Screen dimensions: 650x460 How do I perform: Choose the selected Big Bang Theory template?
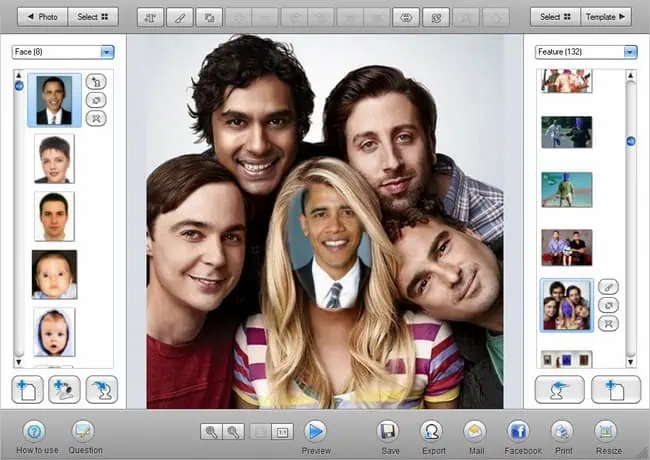click(567, 305)
